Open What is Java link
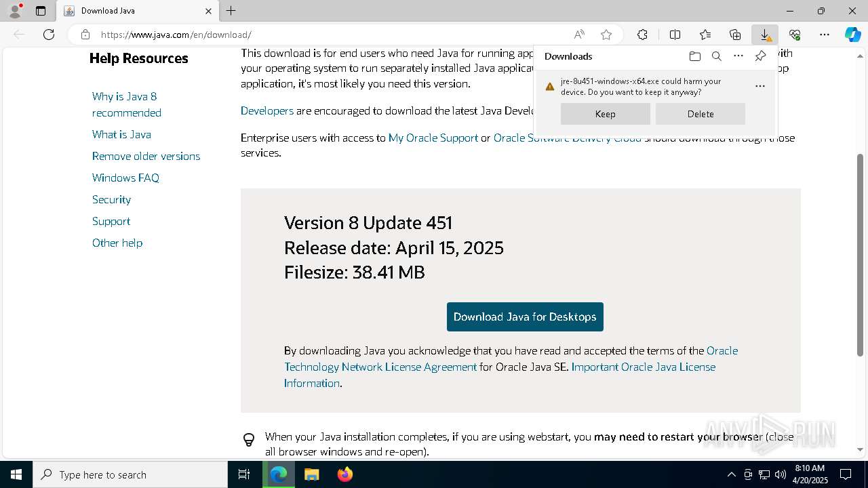This screenshot has width=868, height=488. (x=121, y=134)
